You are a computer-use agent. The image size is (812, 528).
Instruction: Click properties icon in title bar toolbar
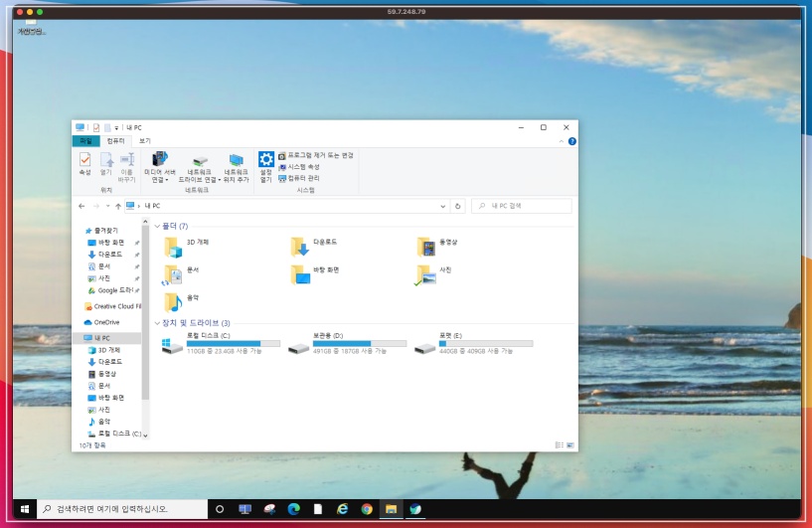(x=96, y=127)
